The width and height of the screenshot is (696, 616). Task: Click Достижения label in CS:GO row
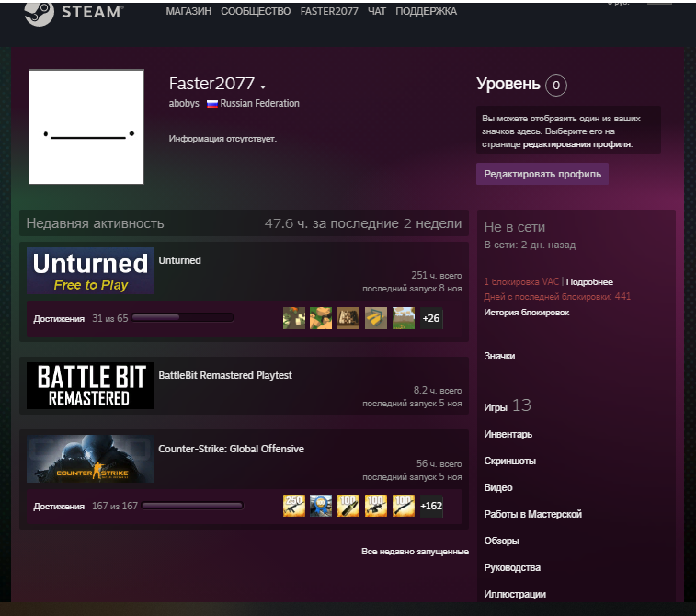(x=59, y=507)
